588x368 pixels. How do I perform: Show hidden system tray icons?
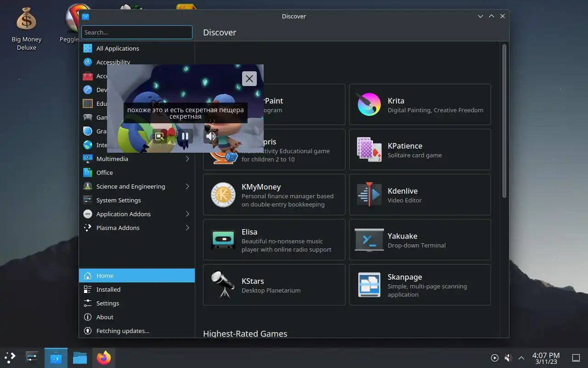click(521, 358)
